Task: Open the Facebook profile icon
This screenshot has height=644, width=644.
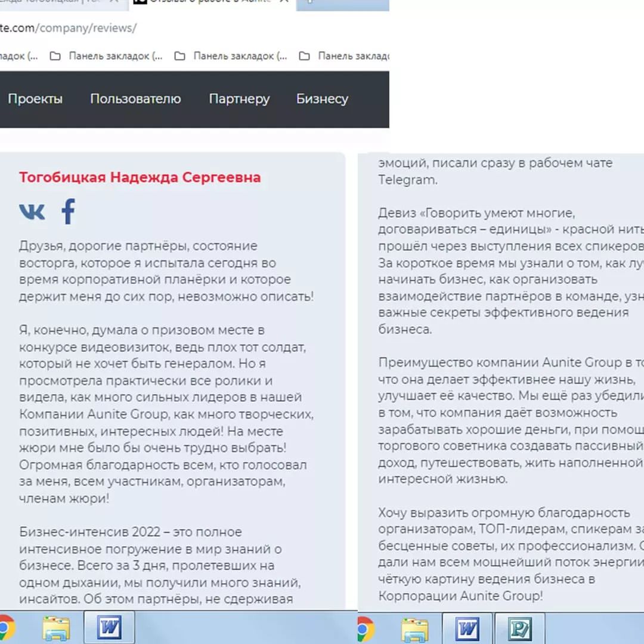Action: point(68,211)
